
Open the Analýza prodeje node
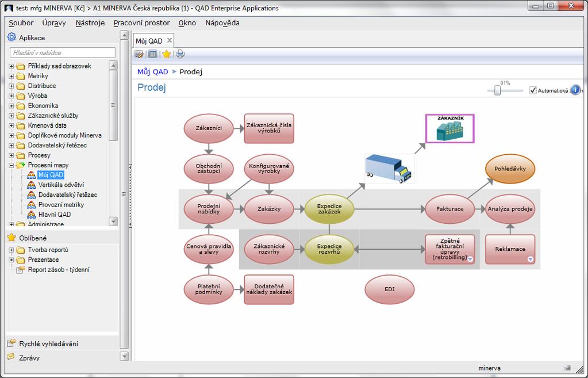point(510,209)
